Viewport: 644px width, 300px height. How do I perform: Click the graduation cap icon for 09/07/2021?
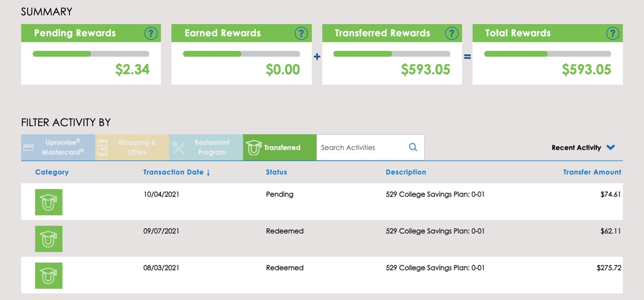point(48,239)
